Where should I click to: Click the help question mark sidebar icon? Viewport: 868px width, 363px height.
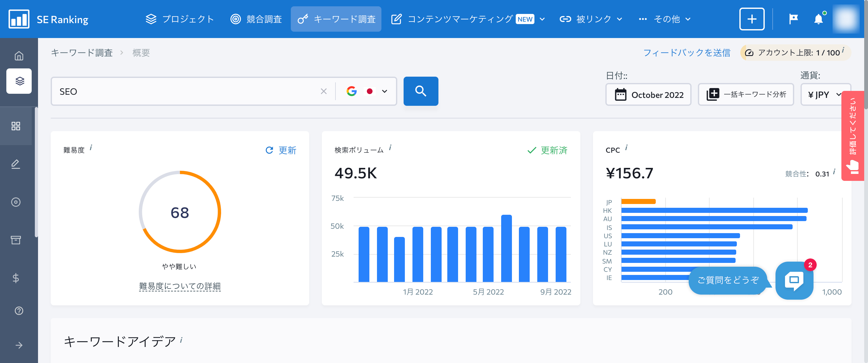click(x=19, y=311)
